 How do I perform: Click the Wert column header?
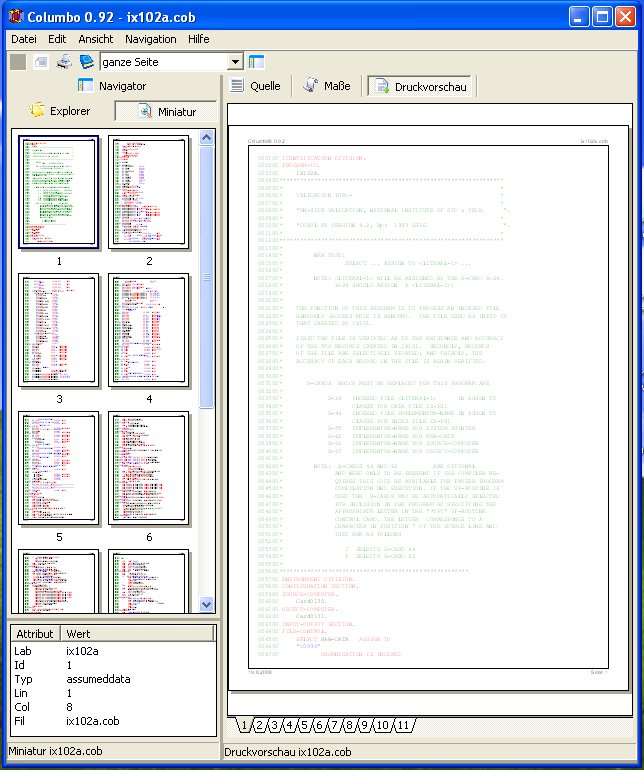[80, 634]
